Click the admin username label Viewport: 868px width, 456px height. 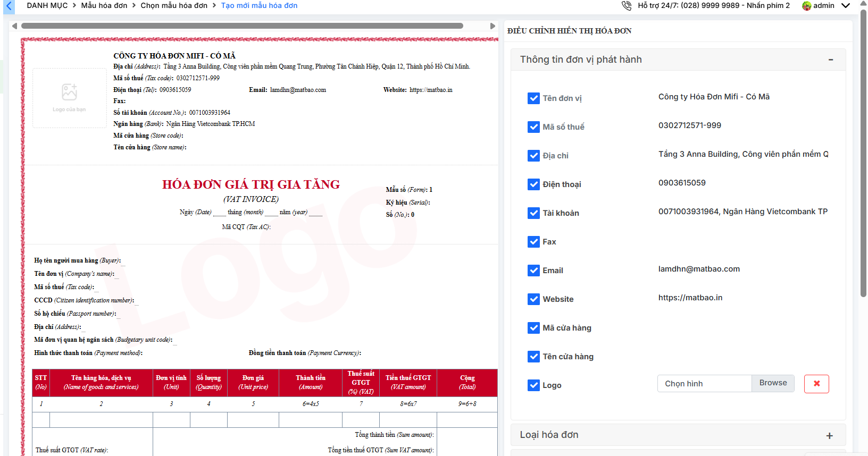click(824, 5)
